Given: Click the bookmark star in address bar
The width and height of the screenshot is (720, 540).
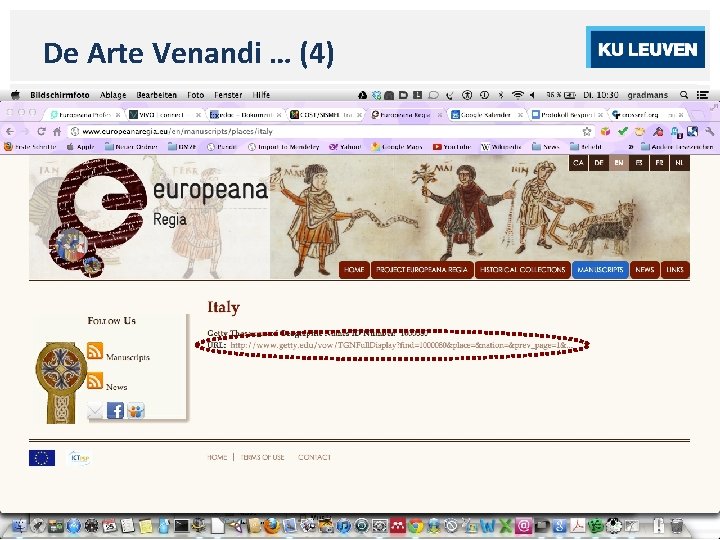Looking at the screenshot, I should click(x=587, y=132).
